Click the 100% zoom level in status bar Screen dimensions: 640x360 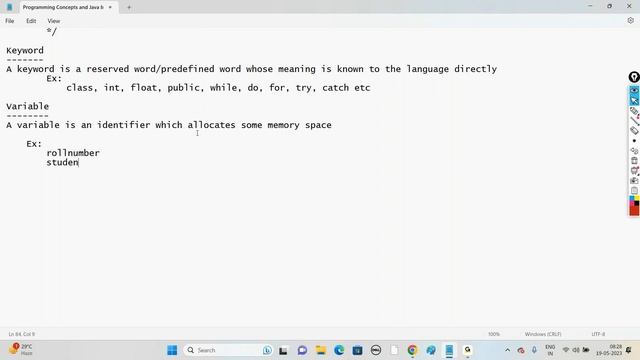pos(494,334)
